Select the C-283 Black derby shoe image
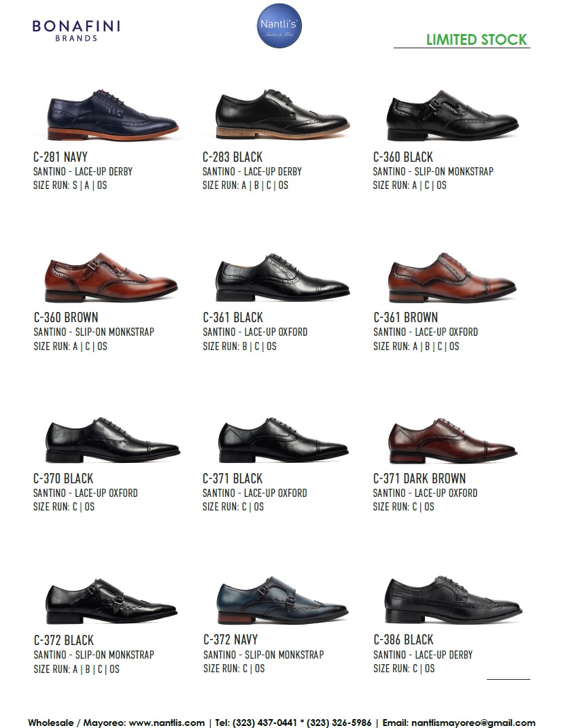The height and width of the screenshot is (728, 563). click(x=282, y=114)
